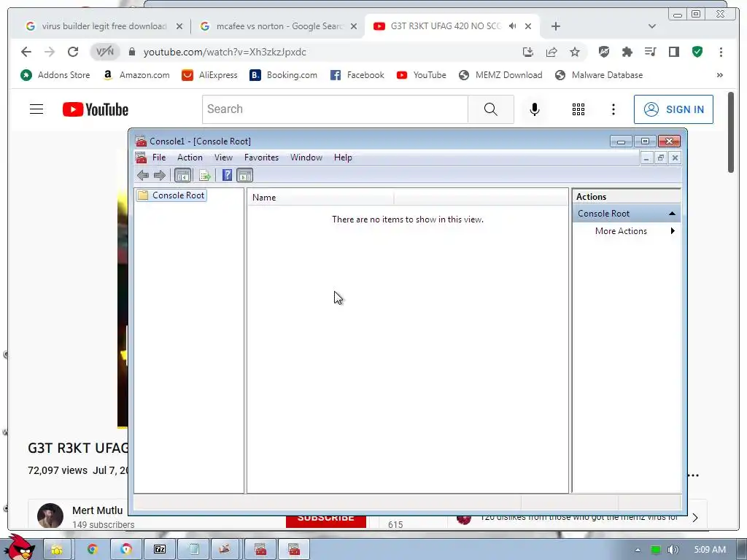
Task: Open the Amazon.com bookmark
Action: click(136, 75)
